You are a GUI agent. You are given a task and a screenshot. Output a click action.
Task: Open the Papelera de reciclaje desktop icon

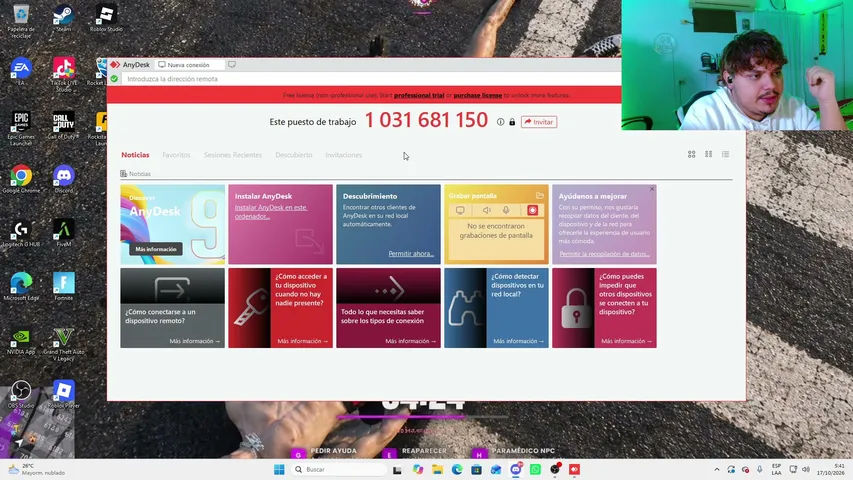click(x=21, y=21)
